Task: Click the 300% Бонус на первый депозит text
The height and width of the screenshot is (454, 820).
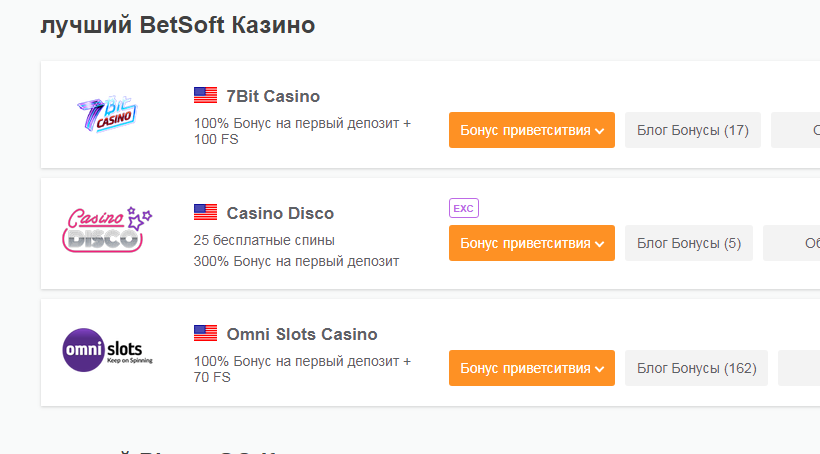Action: (297, 261)
